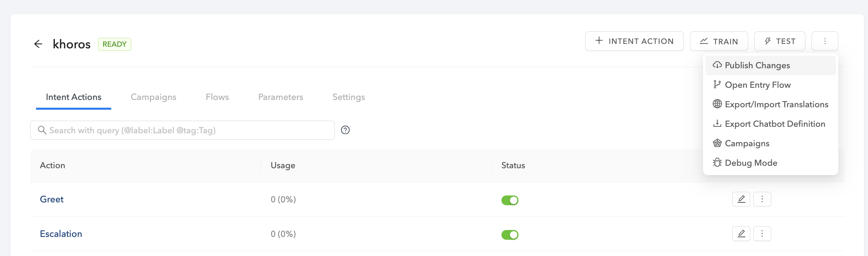The height and width of the screenshot is (256, 868).
Task: Switch to the Flows tab
Action: tap(217, 97)
